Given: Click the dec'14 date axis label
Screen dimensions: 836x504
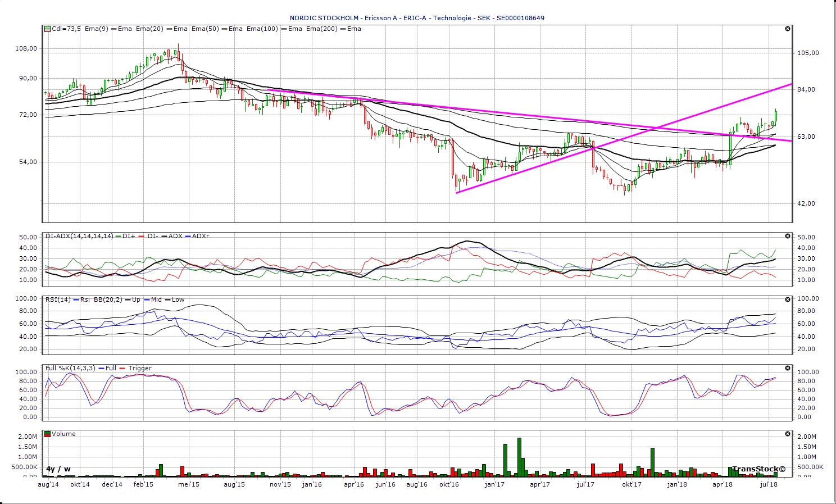Looking at the screenshot, I should [112, 484].
